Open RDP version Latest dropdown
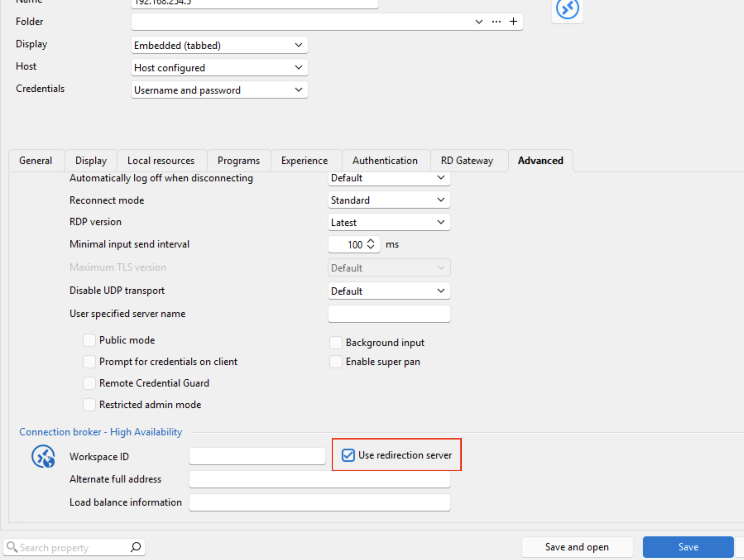The height and width of the screenshot is (560, 744). [389, 222]
